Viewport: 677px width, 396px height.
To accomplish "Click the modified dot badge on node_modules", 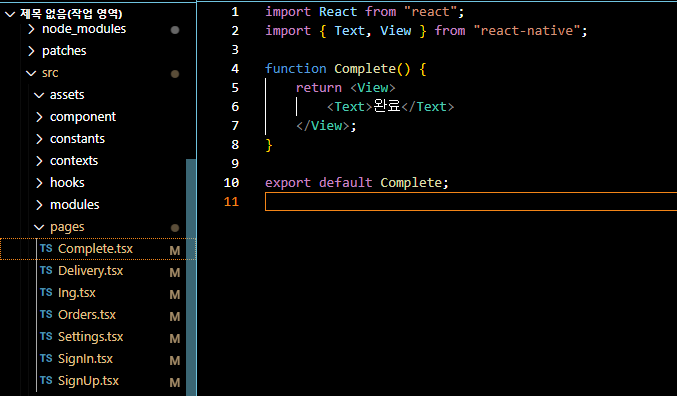I will click(175, 30).
